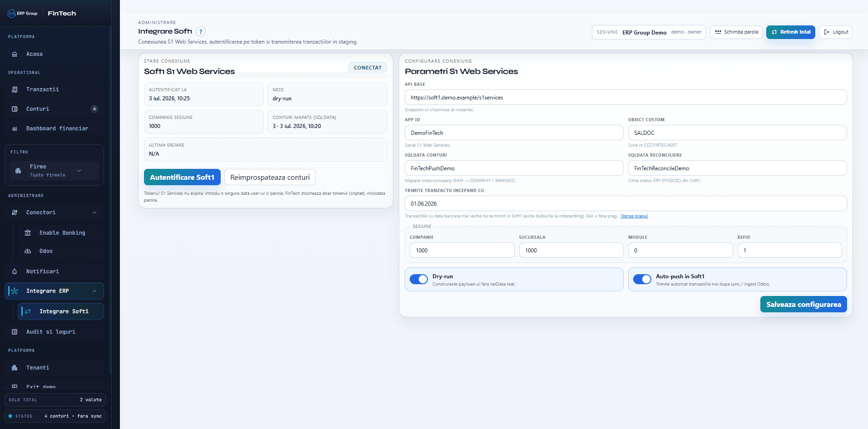Screen dimensions: 868x429
Task: Toggle the Dry-run switch
Action: tap(419, 279)
